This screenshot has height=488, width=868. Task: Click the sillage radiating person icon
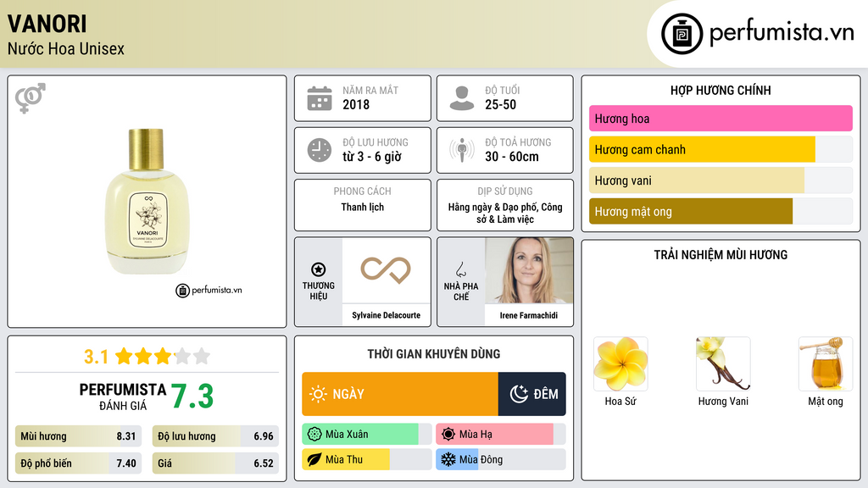[462, 150]
